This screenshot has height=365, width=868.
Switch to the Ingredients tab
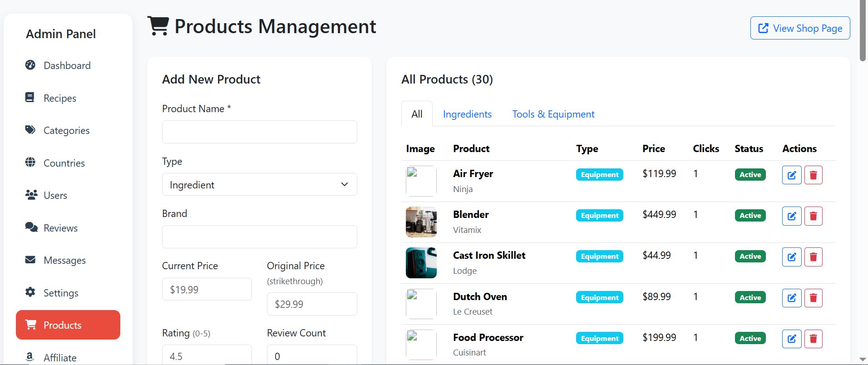coord(467,114)
